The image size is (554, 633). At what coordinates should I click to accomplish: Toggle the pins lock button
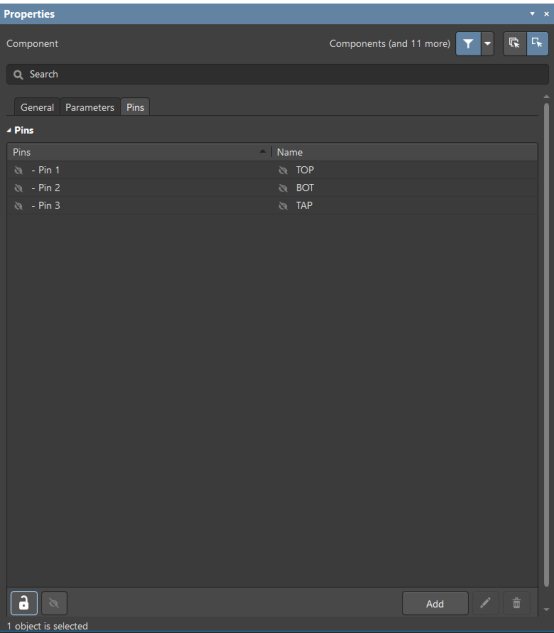pos(24,603)
